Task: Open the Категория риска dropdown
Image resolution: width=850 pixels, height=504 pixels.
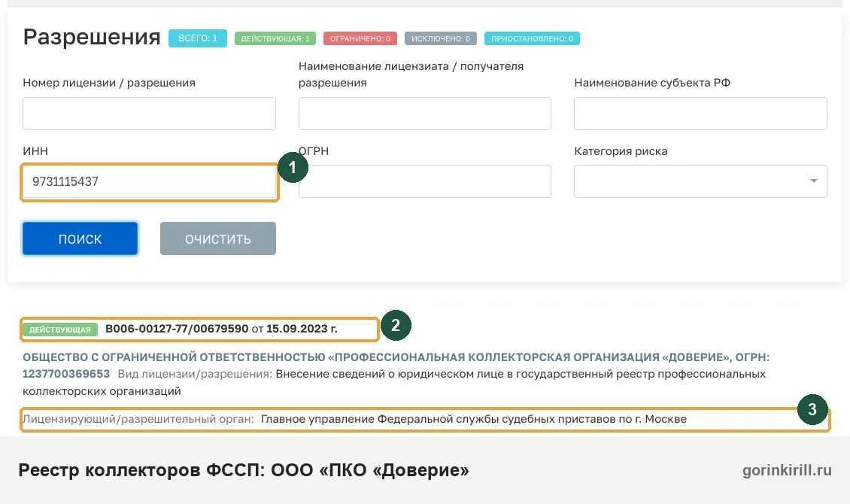Action: click(700, 181)
